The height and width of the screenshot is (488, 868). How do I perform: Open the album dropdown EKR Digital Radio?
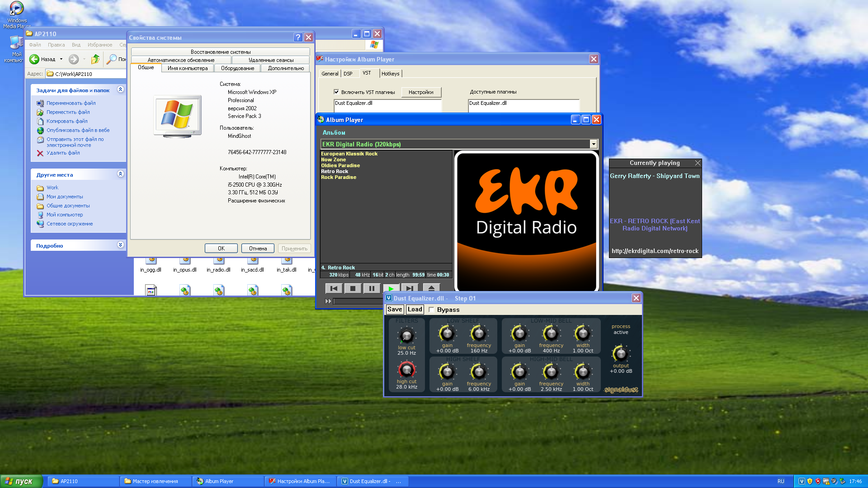tap(593, 144)
